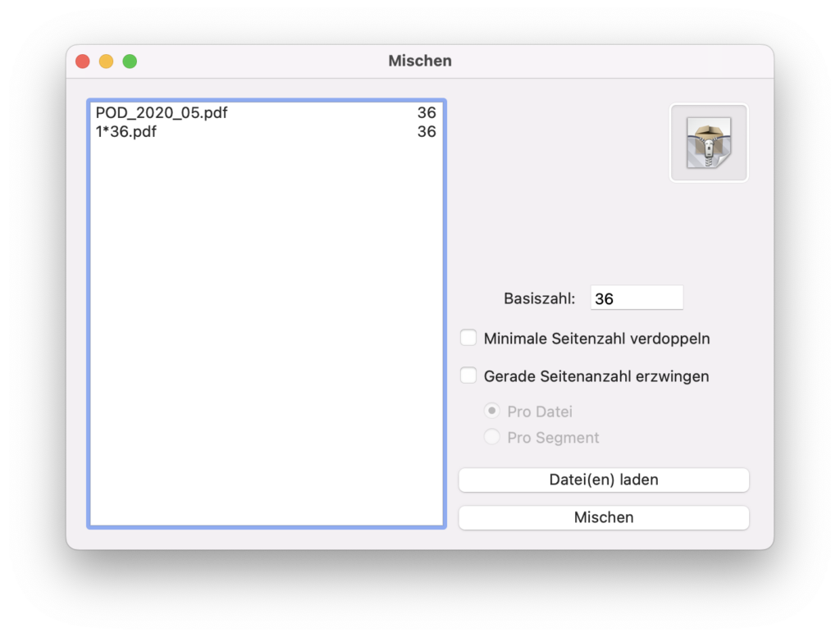This screenshot has height=637, width=840.
Task: Select the Pro Segment radio button
Action: point(492,437)
